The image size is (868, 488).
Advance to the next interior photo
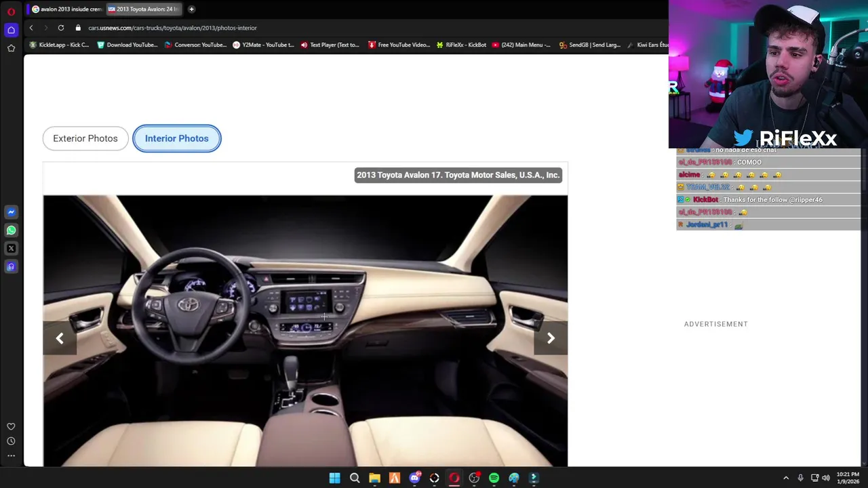pyautogui.click(x=551, y=338)
